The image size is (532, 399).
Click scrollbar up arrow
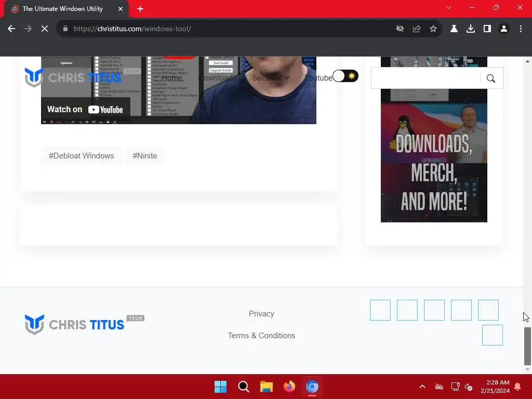(x=527, y=61)
